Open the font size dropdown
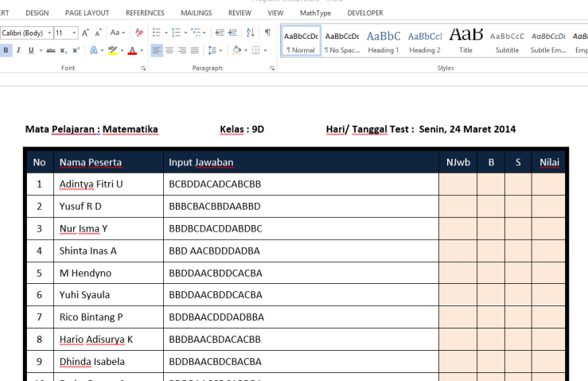Screen dimensions: 588x381 coord(75,33)
